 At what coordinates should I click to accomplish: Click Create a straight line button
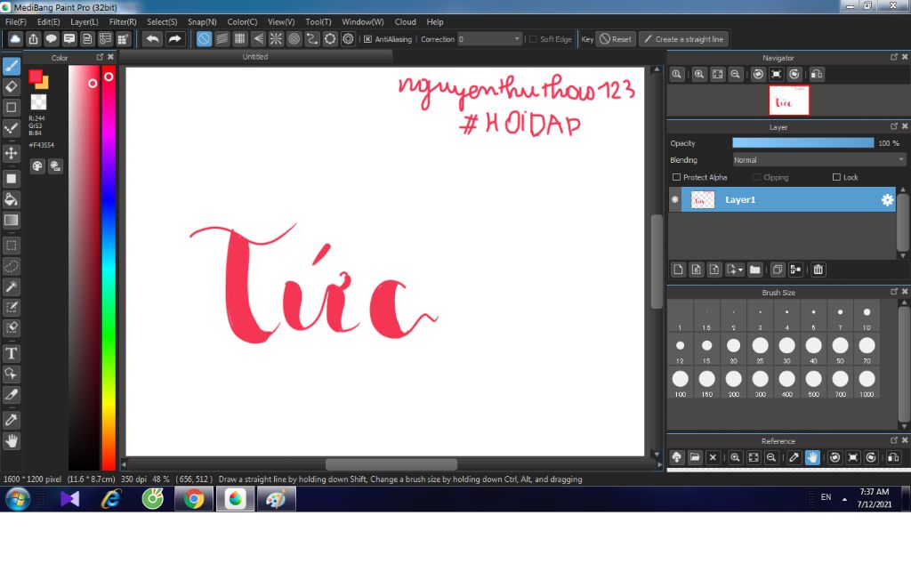click(x=684, y=39)
